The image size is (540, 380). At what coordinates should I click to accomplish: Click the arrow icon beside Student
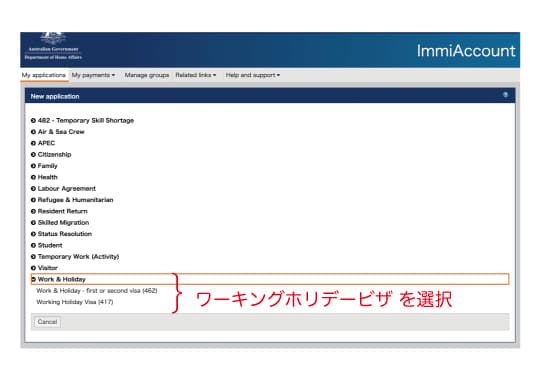click(33, 245)
